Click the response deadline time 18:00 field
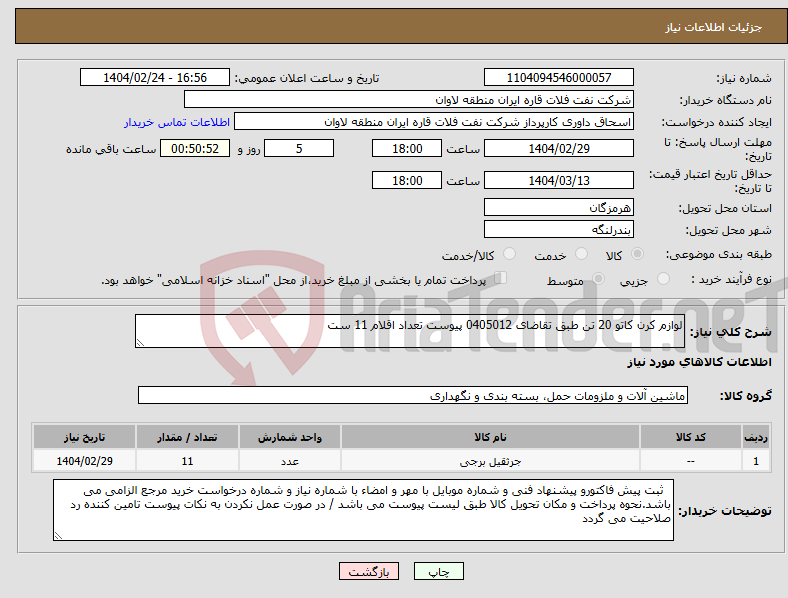The image size is (788, 598). coord(407,148)
